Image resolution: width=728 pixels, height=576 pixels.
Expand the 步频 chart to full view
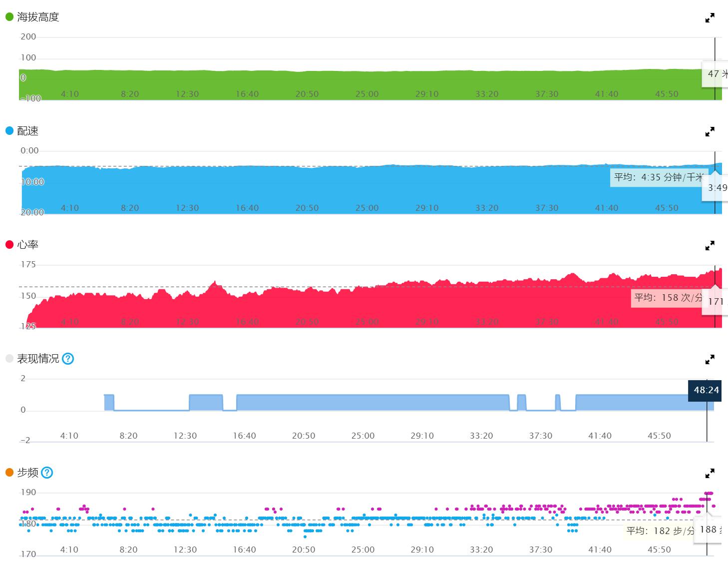pyautogui.click(x=710, y=473)
